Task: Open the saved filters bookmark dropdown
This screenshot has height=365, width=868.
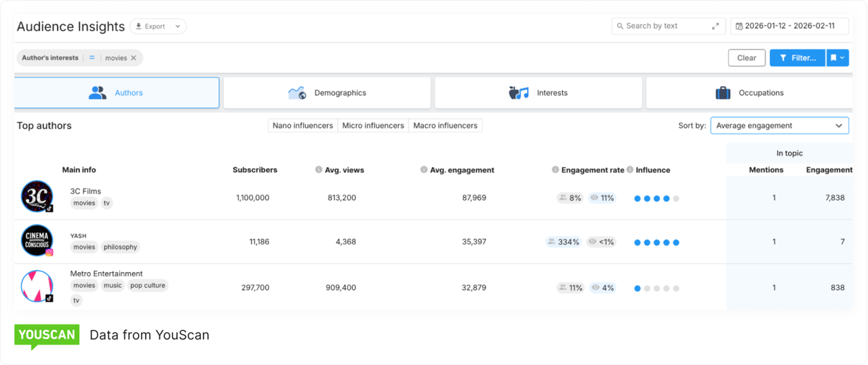Action: click(837, 58)
